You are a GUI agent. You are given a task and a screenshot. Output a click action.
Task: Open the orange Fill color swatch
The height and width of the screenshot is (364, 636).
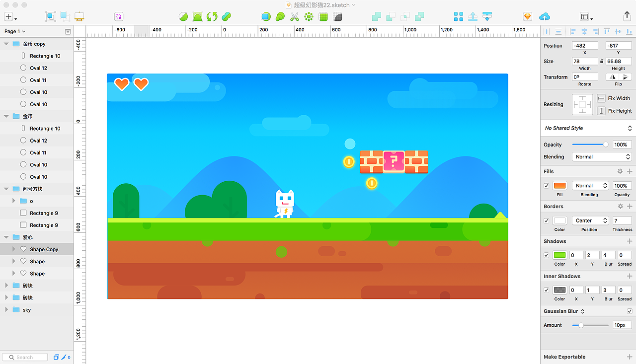click(x=559, y=186)
